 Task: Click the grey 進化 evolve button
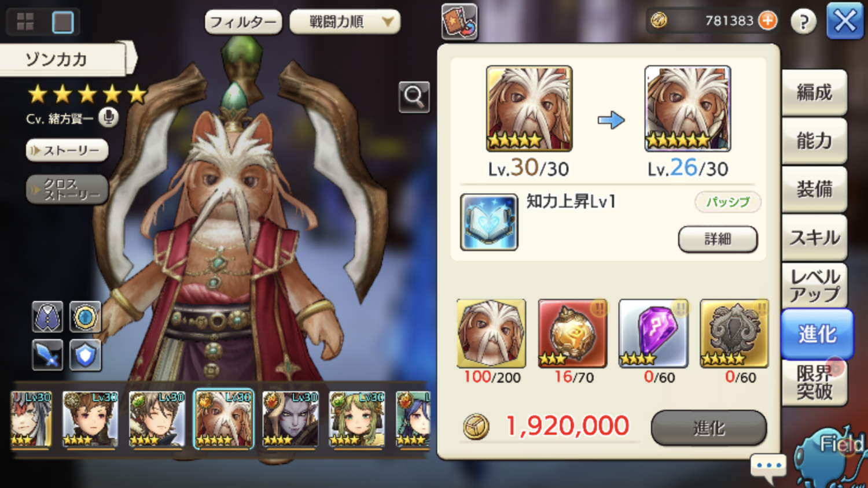point(709,428)
